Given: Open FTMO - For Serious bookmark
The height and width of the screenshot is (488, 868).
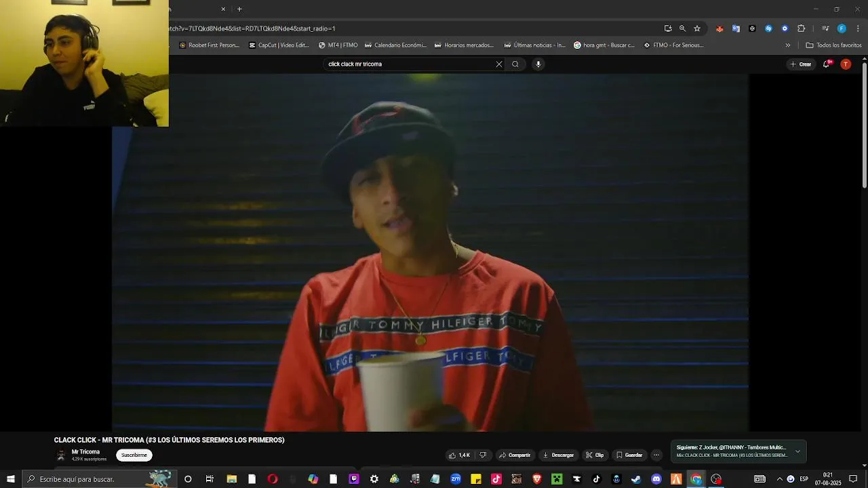Looking at the screenshot, I should click(673, 45).
